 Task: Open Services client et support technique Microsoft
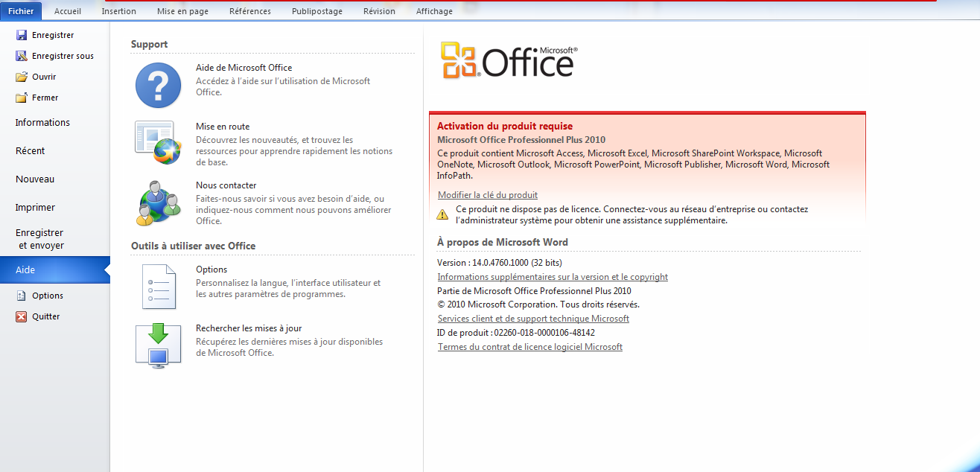coord(533,319)
